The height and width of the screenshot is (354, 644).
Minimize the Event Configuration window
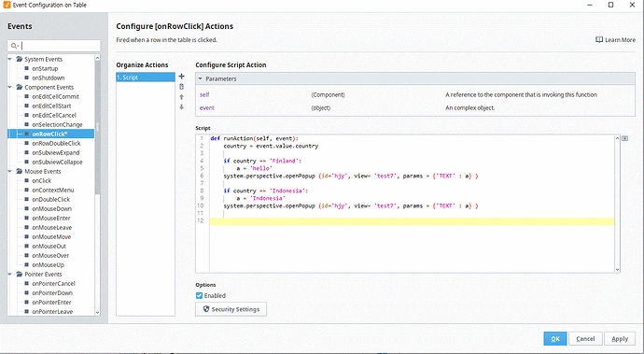tap(590, 5)
